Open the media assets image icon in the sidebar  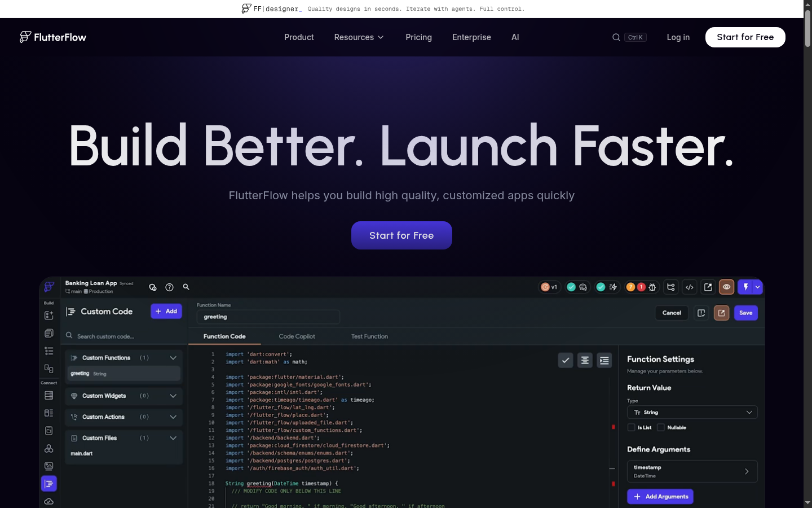coord(49,466)
